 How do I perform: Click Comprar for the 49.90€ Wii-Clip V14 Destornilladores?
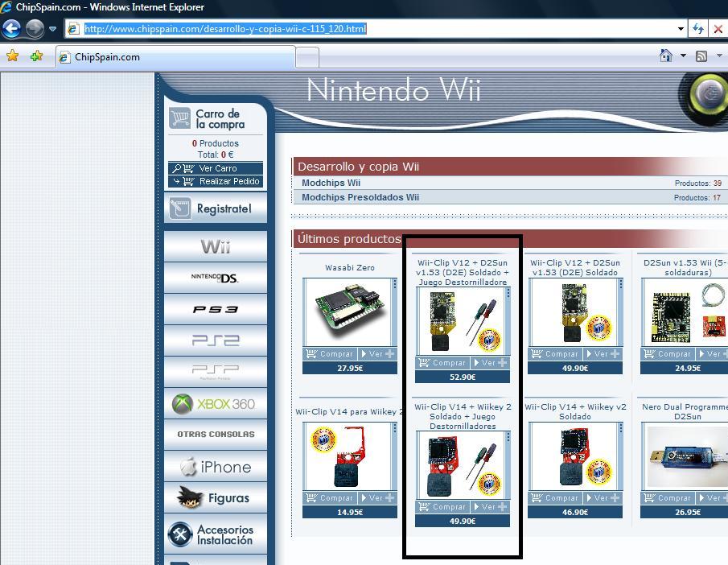click(x=443, y=506)
